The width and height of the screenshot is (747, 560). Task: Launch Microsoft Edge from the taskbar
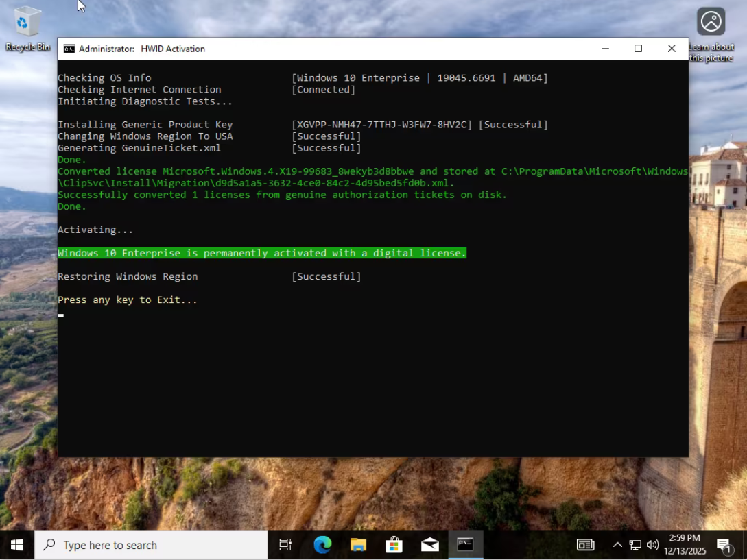coord(322,545)
